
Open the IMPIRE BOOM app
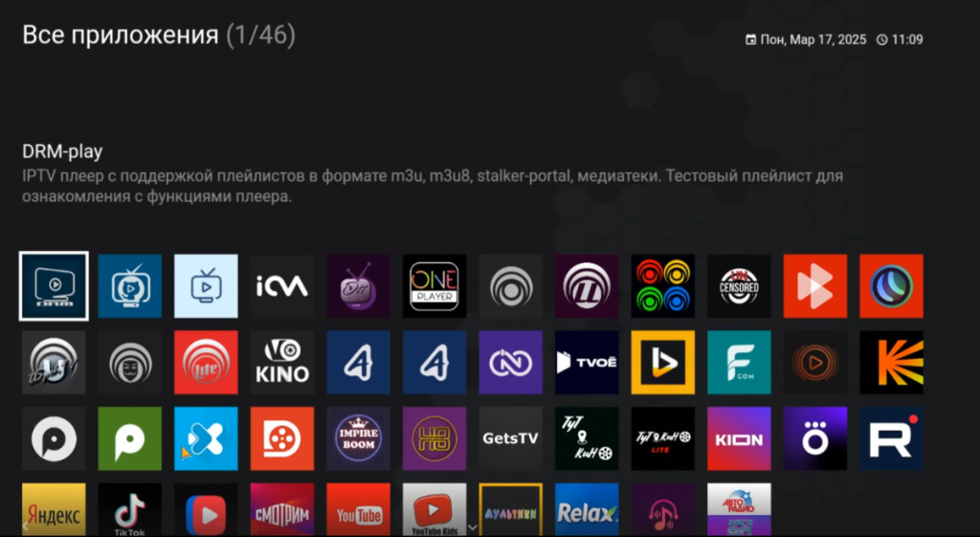click(358, 438)
